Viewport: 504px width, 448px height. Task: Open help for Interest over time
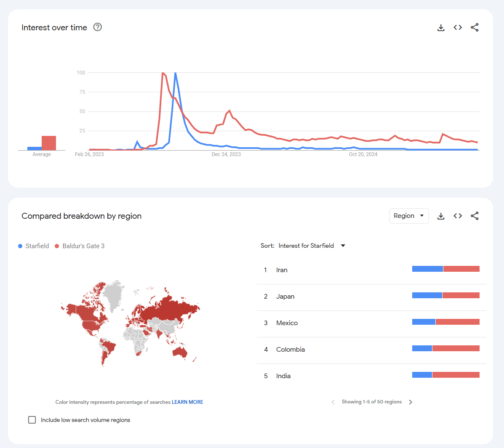pos(97,27)
